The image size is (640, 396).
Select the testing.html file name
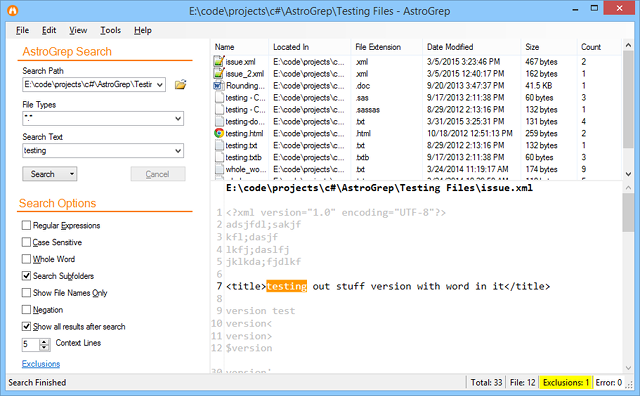point(244,133)
